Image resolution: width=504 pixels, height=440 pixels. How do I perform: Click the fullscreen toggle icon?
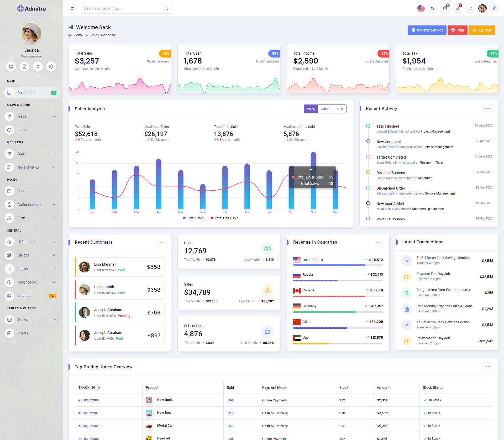(470, 8)
